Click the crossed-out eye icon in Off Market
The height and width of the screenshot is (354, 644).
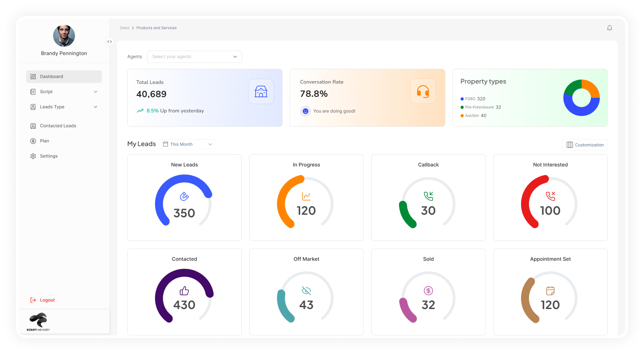306,291
